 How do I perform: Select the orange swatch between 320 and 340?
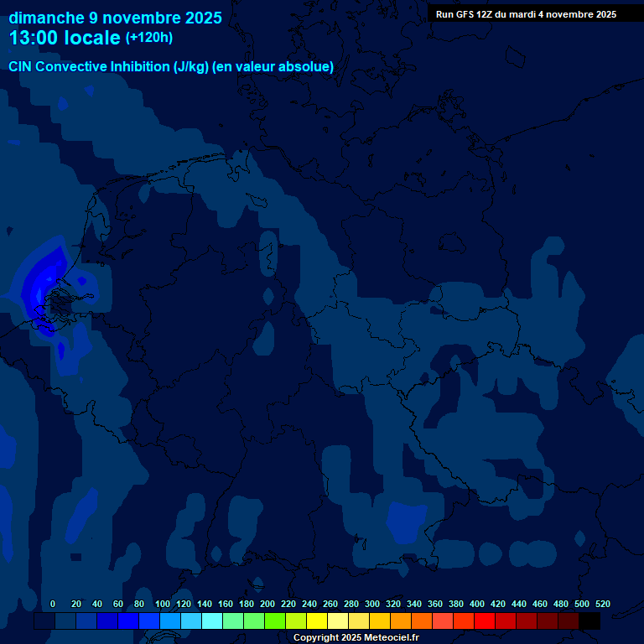click(x=401, y=621)
